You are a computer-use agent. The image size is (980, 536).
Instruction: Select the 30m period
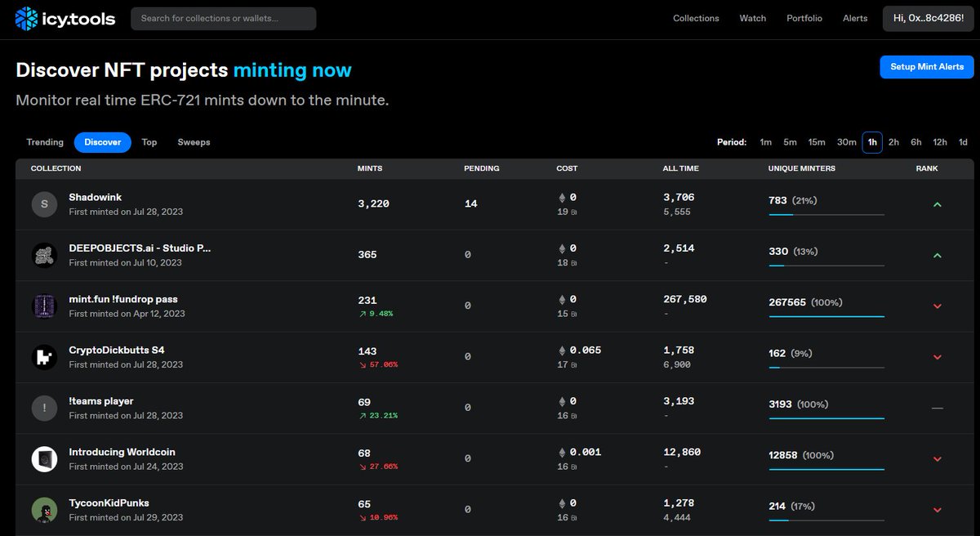846,142
